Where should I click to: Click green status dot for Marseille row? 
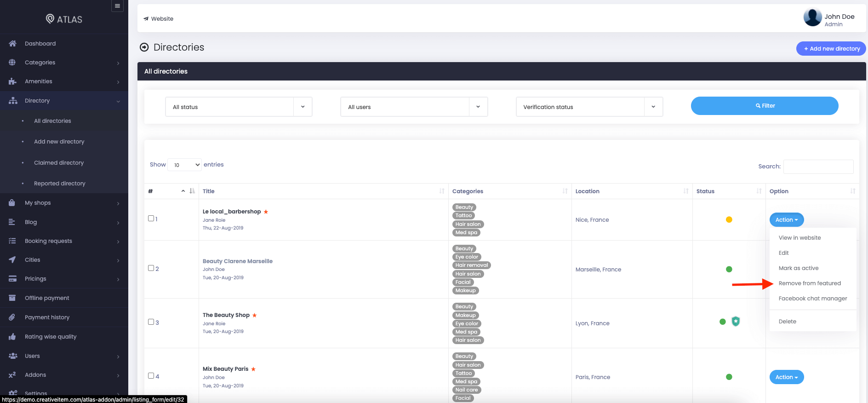click(729, 269)
